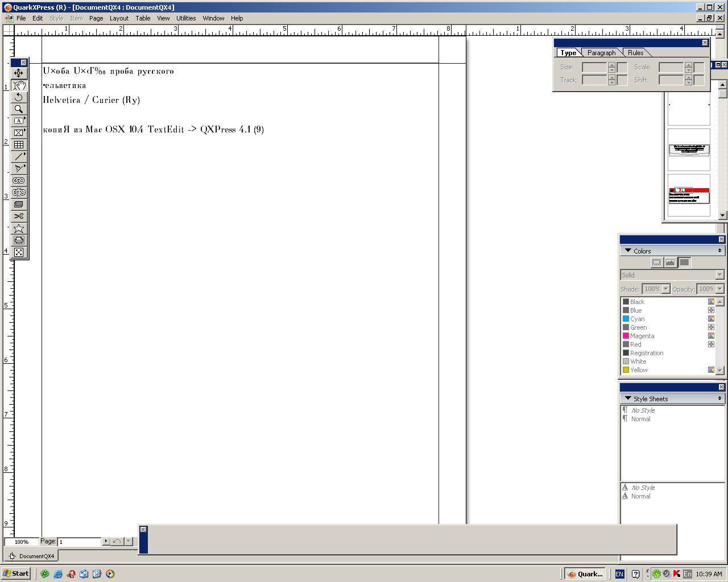728x582 pixels.
Task: Click the Black color swatch
Action: pos(626,302)
